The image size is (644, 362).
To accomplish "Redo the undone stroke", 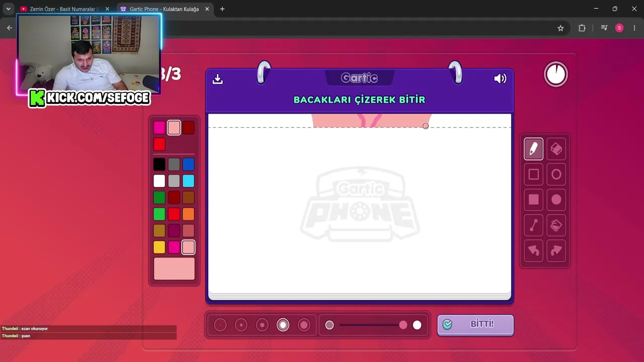I will [556, 250].
